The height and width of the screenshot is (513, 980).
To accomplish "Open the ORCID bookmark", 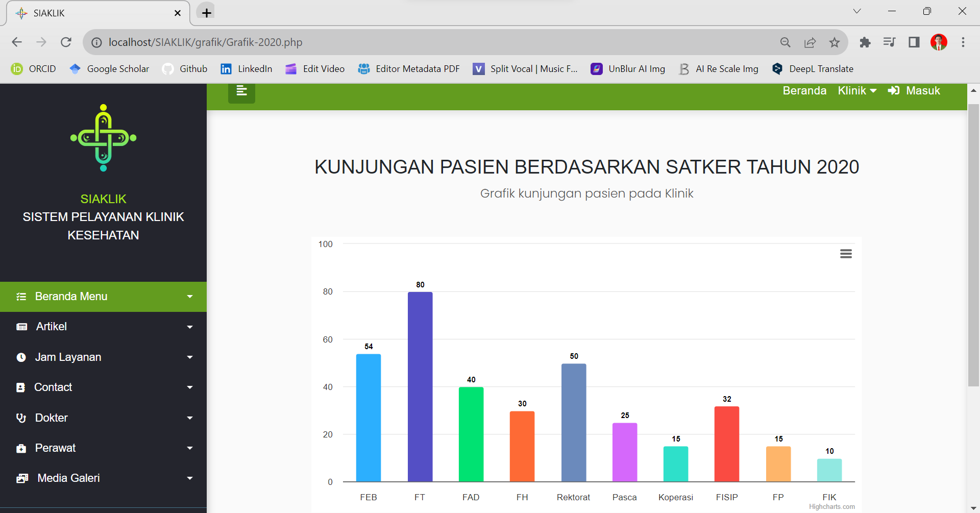I will coord(34,69).
